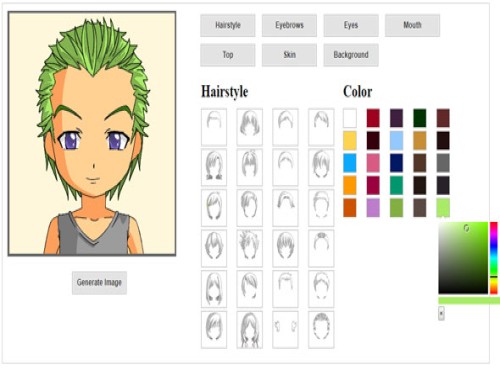Image resolution: width=500 pixels, height=370 pixels.
Task: Select the long-hair style in the bottom row
Action: point(250,330)
